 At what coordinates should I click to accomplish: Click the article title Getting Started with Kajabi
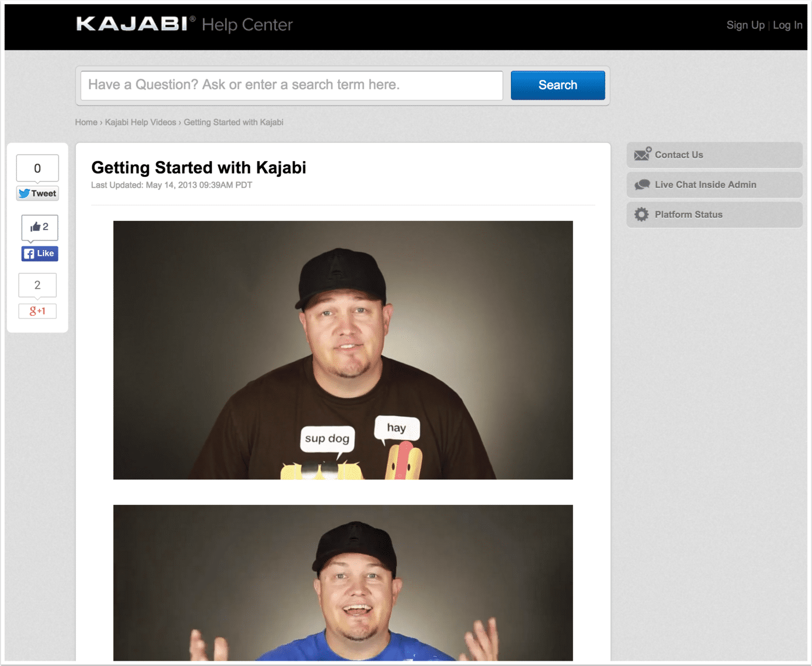[x=198, y=168]
